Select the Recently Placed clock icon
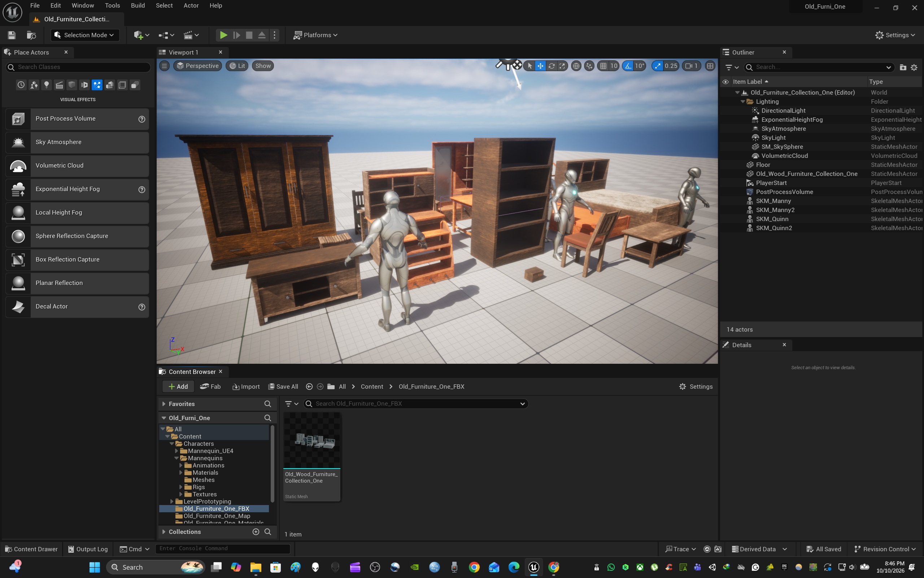Image resolution: width=924 pixels, height=578 pixels. (x=21, y=85)
